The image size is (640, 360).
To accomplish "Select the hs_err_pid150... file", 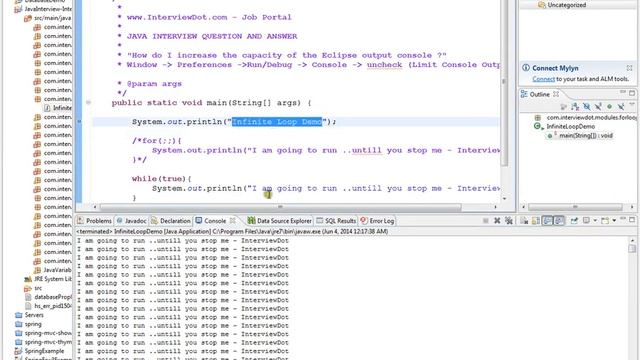I will 48,306.
